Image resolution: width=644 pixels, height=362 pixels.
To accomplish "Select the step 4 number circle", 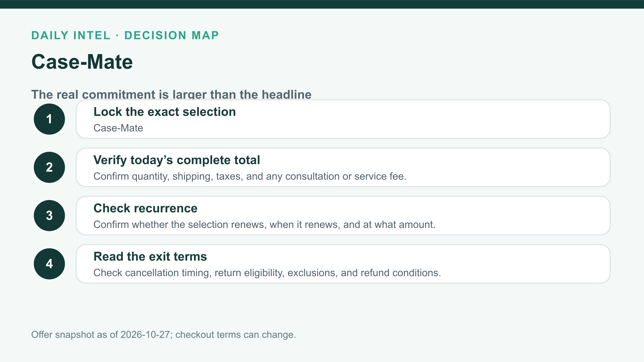I will 49,264.
